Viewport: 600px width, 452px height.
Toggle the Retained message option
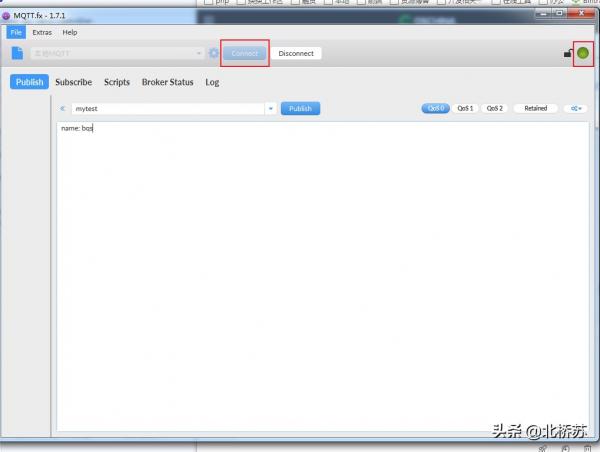pos(536,108)
